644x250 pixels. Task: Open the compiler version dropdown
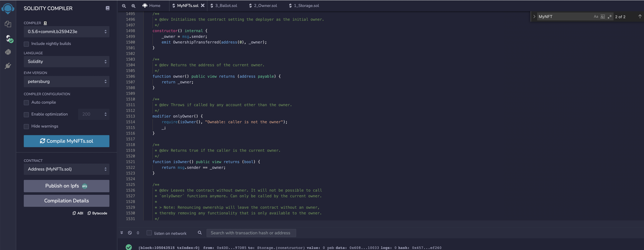pyautogui.click(x=66, y=32)
